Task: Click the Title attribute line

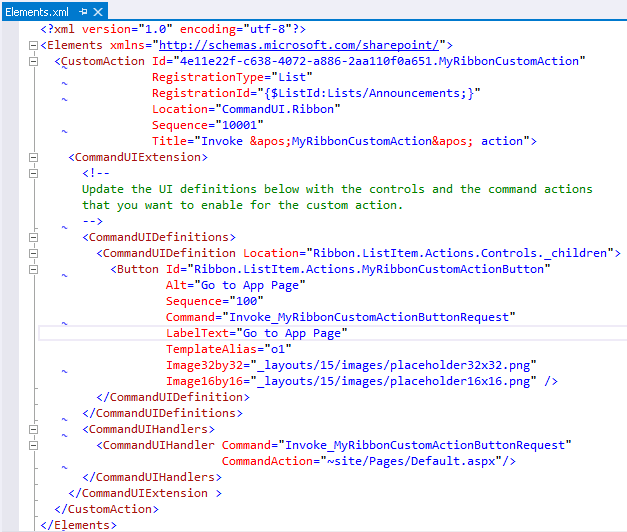Action: [344, 141]
